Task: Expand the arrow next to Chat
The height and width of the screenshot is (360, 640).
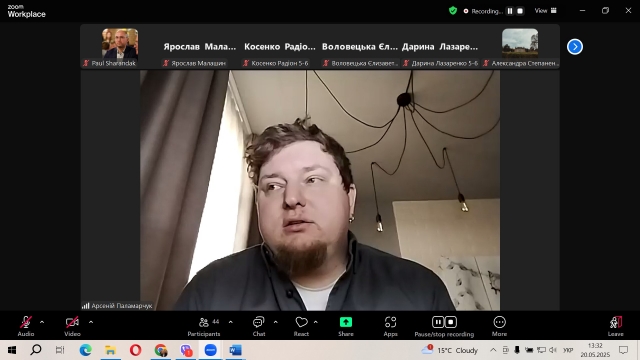Action: click(x=276, y=322)
